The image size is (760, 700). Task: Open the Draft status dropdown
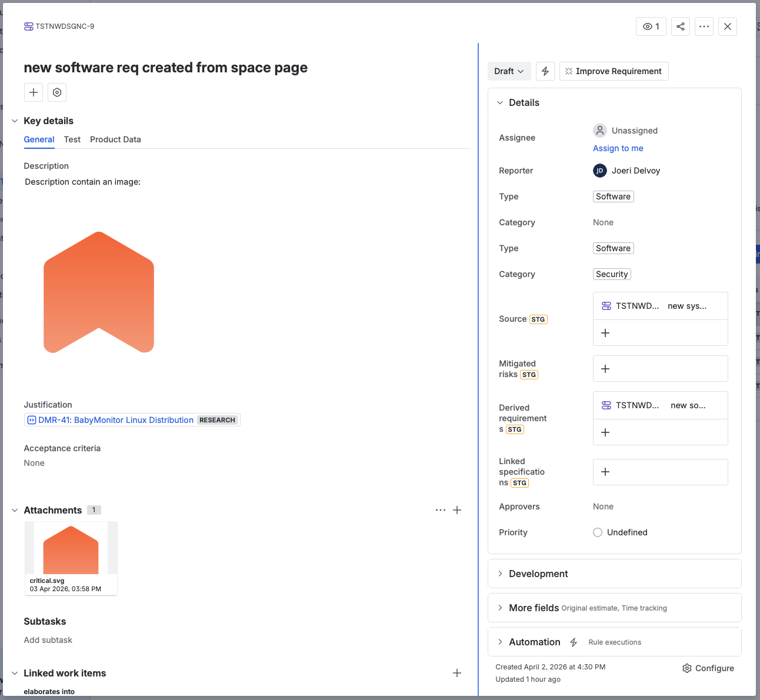point(509,71)
